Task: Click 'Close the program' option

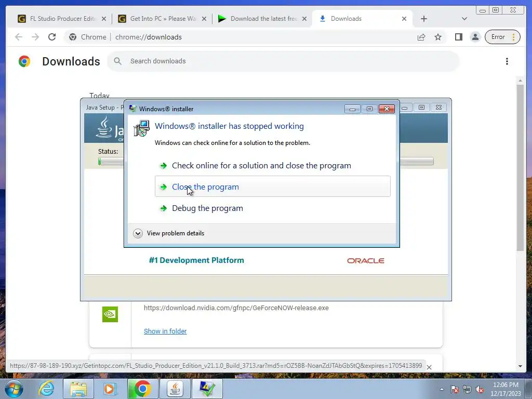Action: [x=272, y=187]
